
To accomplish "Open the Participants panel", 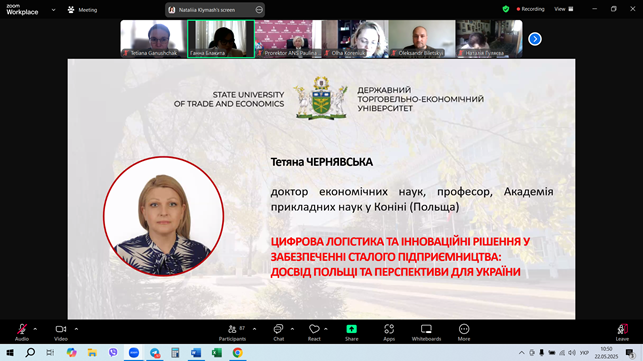I will point(232,332).
